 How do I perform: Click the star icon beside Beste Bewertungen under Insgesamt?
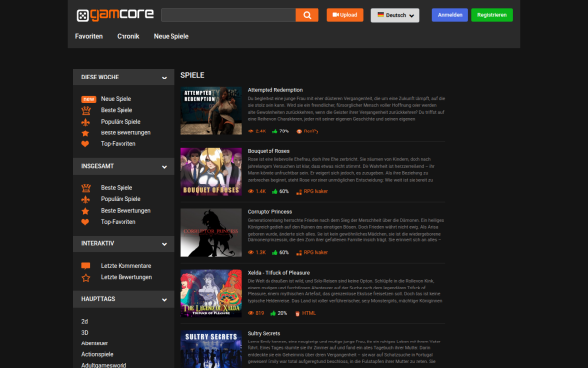[85, 211]
